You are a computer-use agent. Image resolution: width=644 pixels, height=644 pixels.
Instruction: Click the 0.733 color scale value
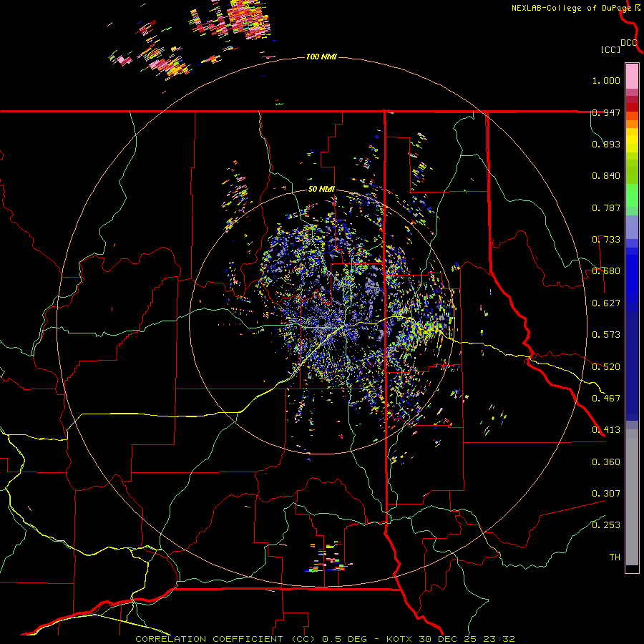pyautogui.click(x=606, y=240)
